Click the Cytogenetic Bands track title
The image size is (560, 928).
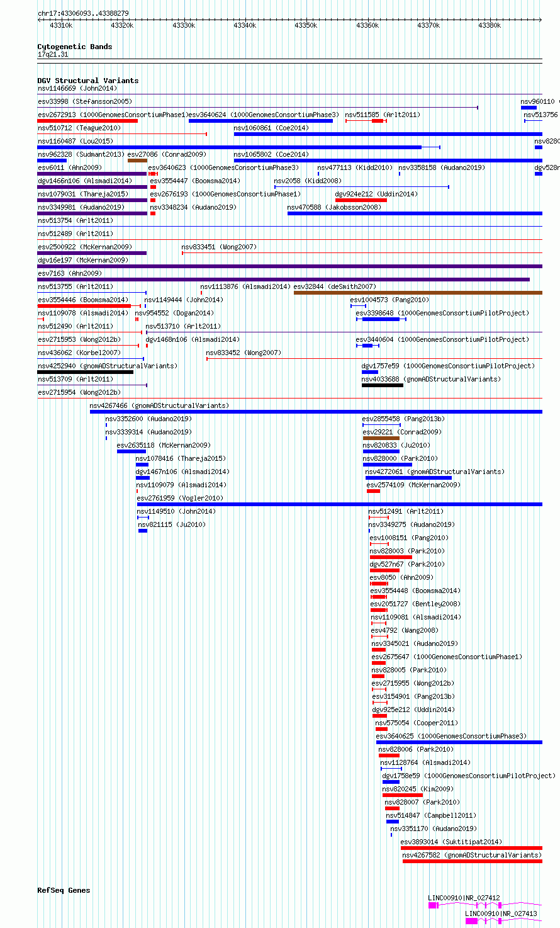[74, 47]
